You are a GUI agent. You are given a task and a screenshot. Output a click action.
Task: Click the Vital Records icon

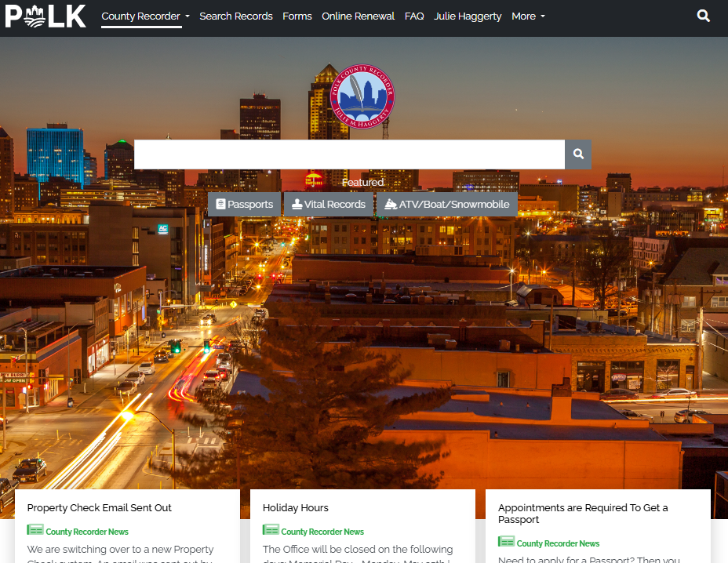[297, 205]
